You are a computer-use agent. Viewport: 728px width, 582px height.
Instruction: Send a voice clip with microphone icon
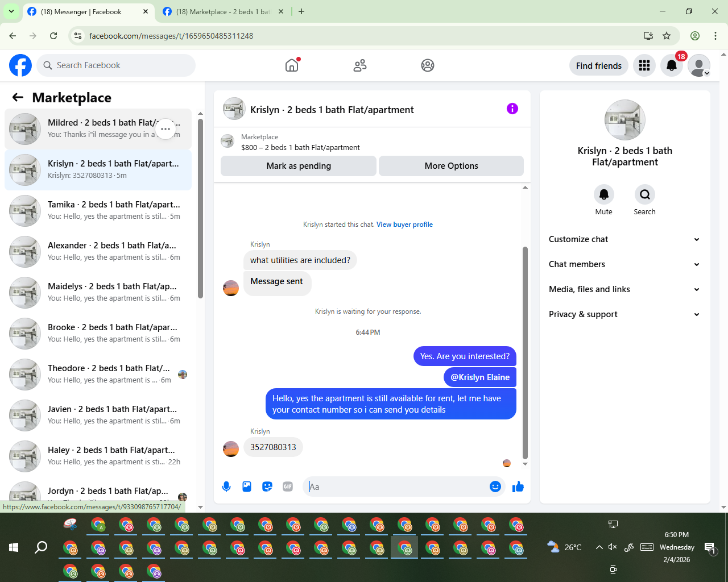[226, 487]
